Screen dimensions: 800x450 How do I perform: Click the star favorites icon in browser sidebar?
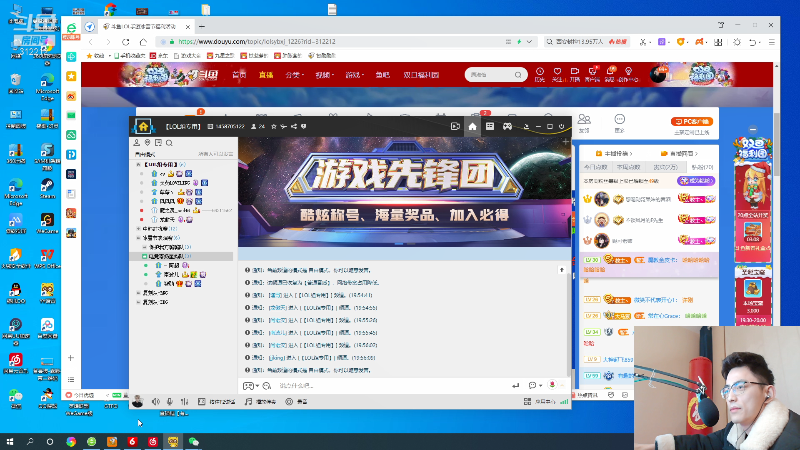point(71,76)
